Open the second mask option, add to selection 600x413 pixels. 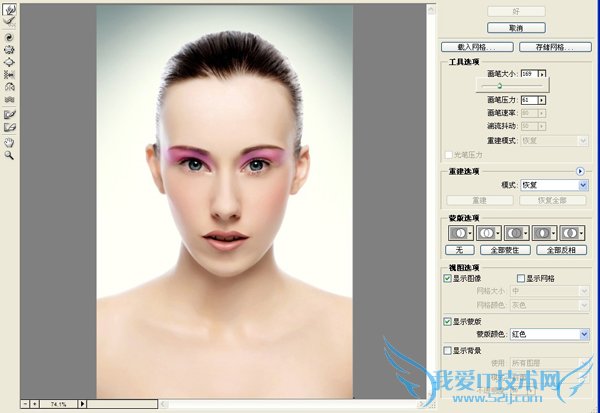(x=489, y=233)
